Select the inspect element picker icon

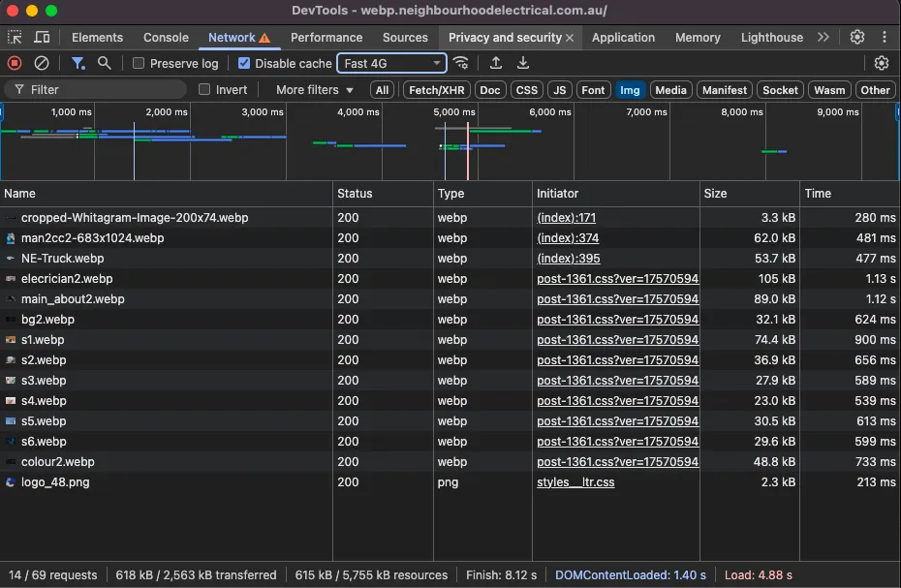(15, 37)
